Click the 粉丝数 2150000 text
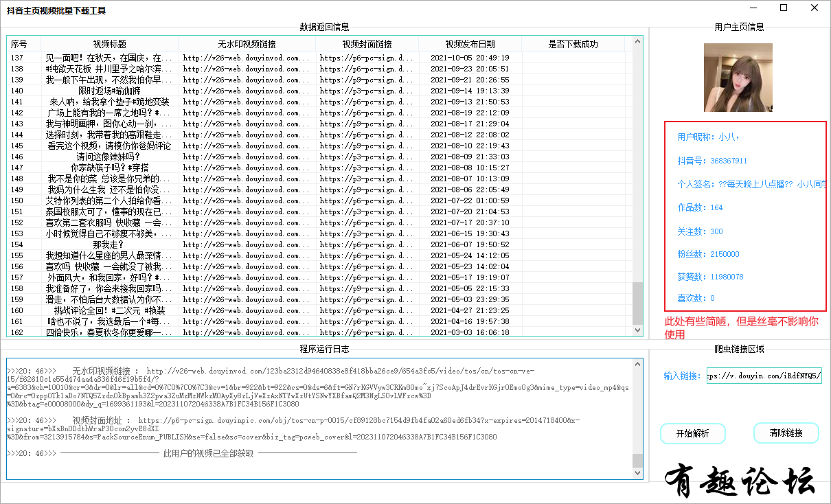 708,254
